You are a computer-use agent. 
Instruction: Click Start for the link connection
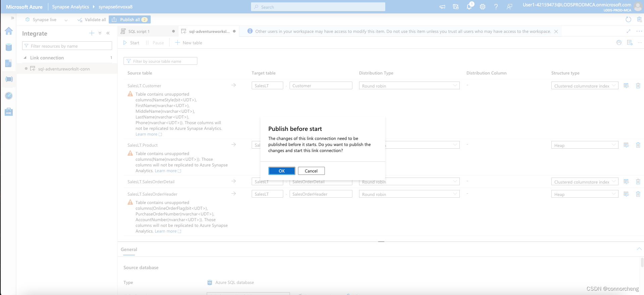coord(131,43)
